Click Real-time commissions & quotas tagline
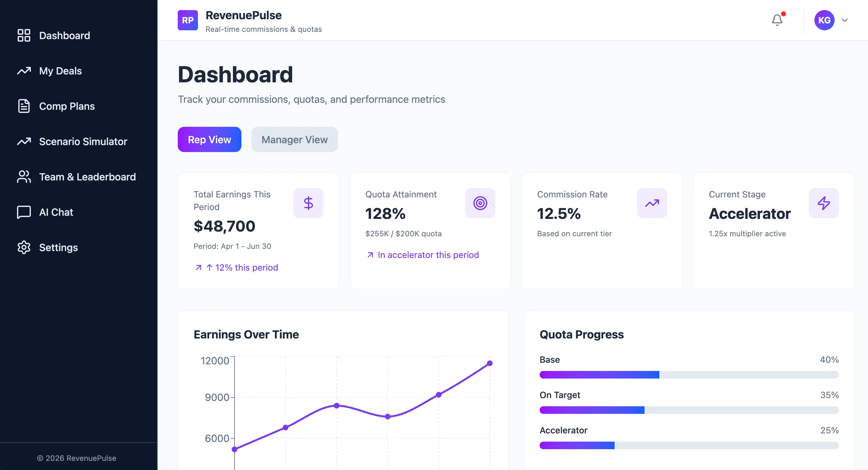The width and height of the screenshot is (868, 470). (x=263, y=29)
